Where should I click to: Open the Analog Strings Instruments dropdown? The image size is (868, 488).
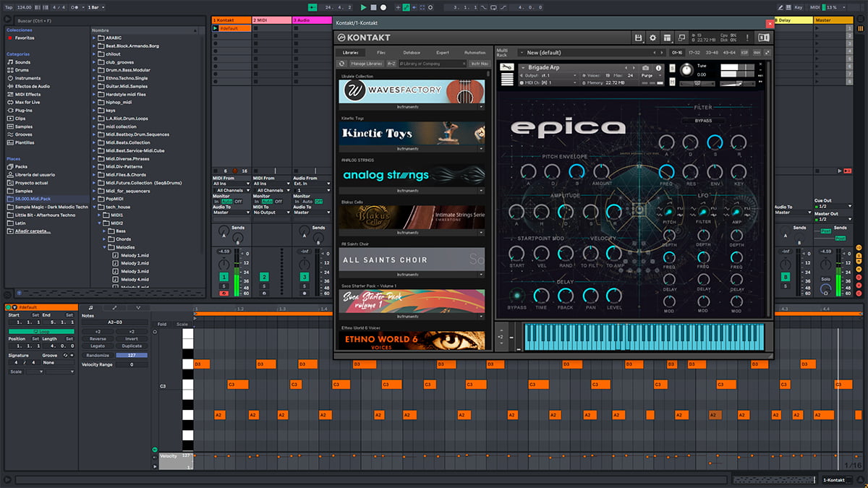[x=412, y=191]
